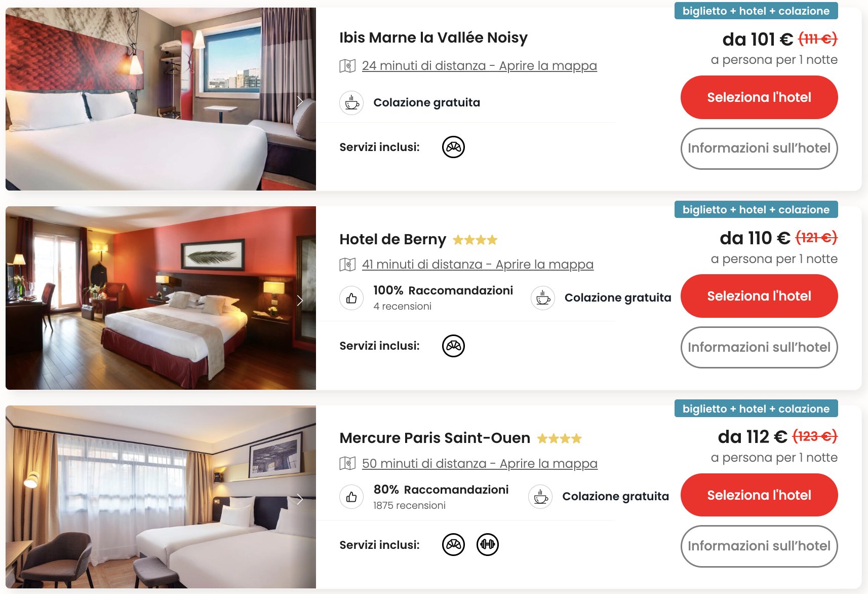View Informazioni sull'hotel for Mercure Saint-Ouen

[x=759, y=546]
